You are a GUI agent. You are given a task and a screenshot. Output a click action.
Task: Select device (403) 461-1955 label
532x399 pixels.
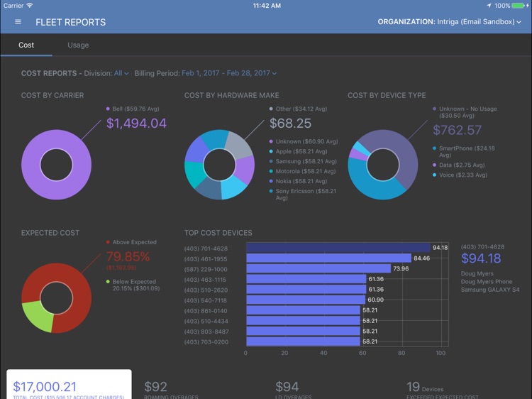206,258
